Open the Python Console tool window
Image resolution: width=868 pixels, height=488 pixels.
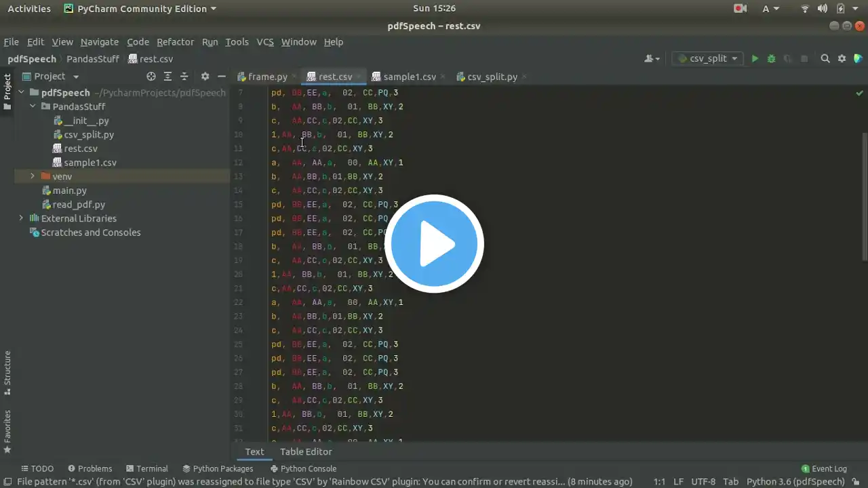click(303, 468)
